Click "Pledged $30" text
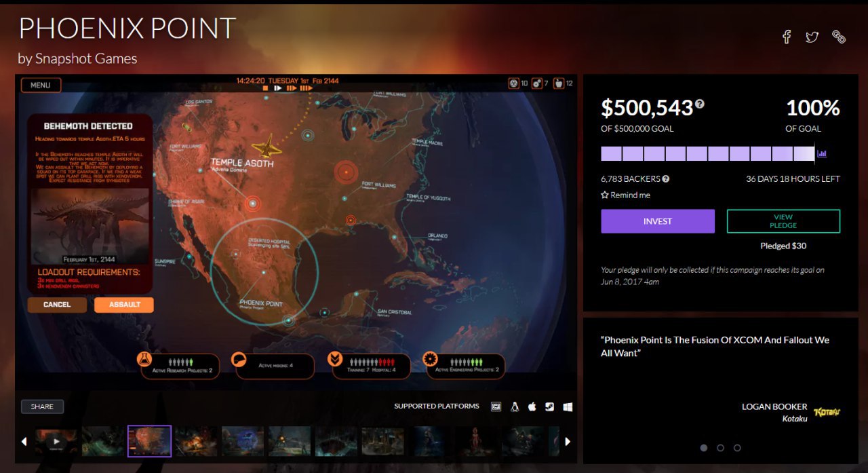Screen dimensions: 868x473 pyautogui.click(x=783, y=246)
